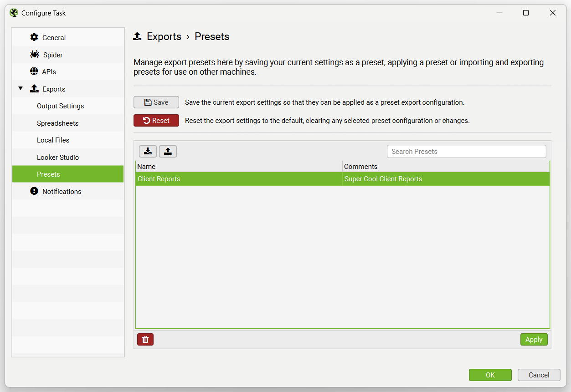571x392 pixels.
Task: Click the Exports upload icon in sidebar
Action: tap(35, 88)
